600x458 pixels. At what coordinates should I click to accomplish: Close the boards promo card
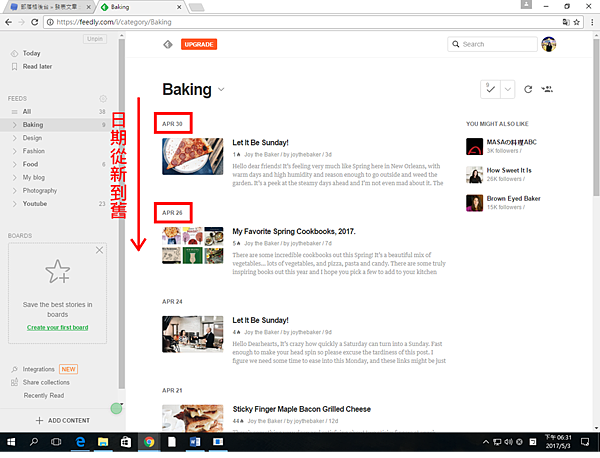[99, 250]
